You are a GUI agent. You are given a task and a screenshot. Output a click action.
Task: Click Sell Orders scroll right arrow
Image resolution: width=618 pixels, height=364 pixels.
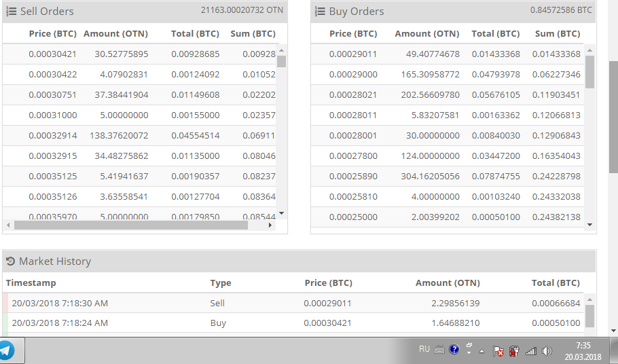(x=271, y=225)
